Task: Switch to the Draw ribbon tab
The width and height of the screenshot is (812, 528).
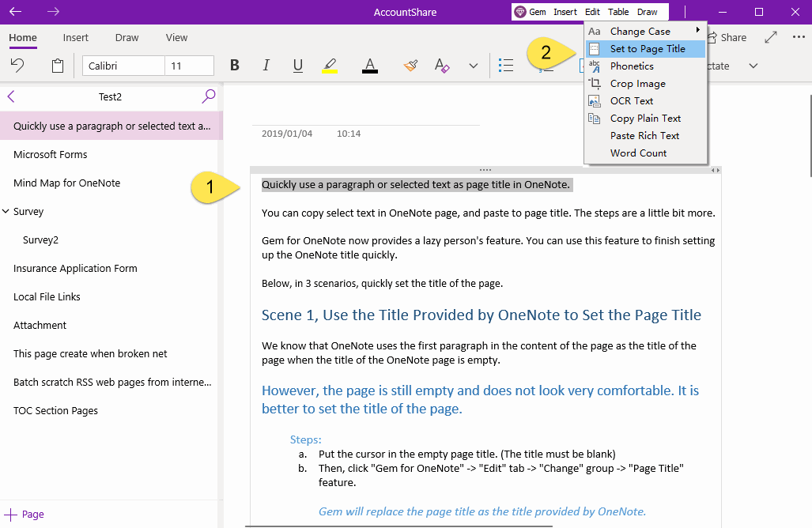Action: tap(127, 37)
